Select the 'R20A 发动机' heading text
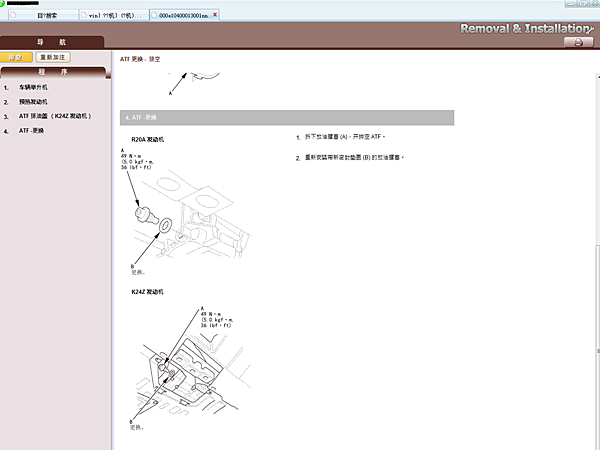 pyautogui.click(x=148, y=140)
